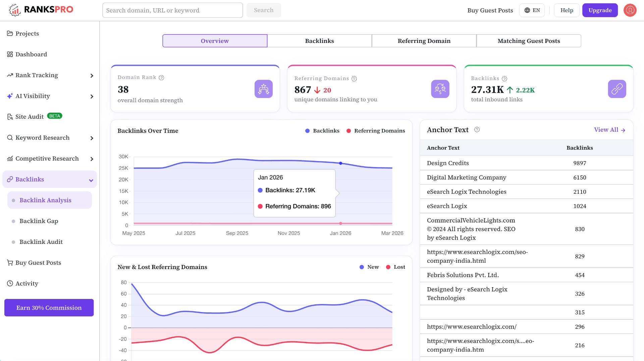The image size is (644, 361).
Task: Toggle New series in referring domains legend
Action: click(x=369, y=267)
